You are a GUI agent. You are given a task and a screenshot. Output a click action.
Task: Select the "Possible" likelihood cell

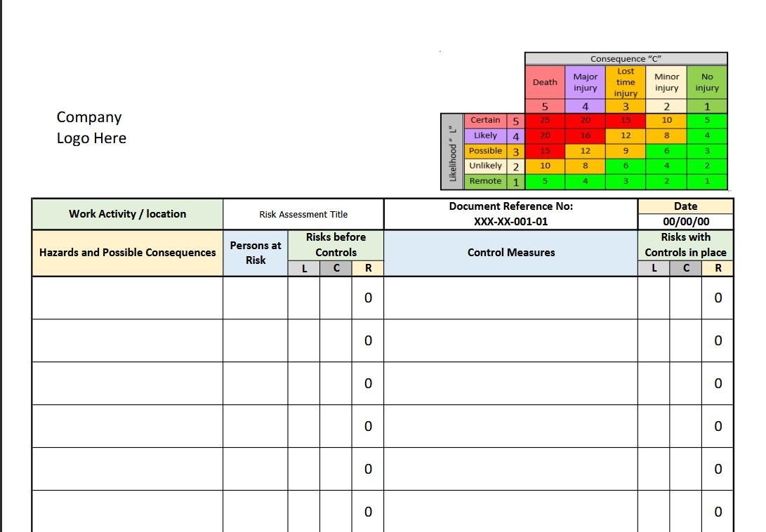point(485,151)
